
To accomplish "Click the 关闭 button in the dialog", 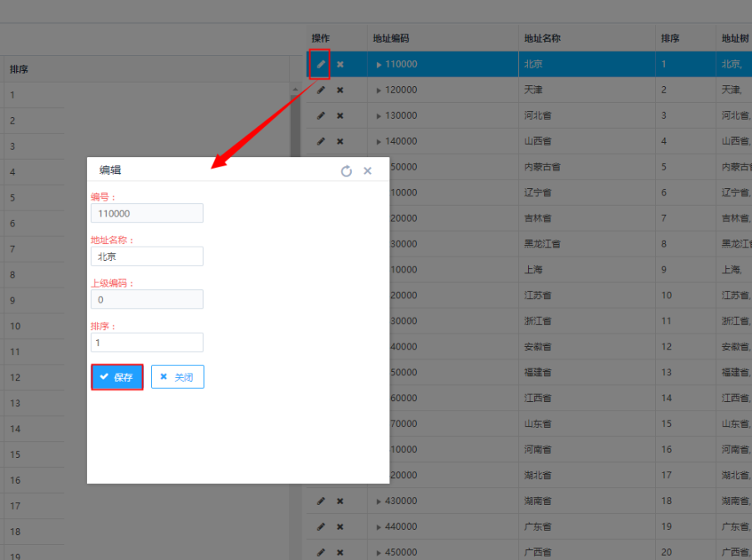I will (177, 377).
